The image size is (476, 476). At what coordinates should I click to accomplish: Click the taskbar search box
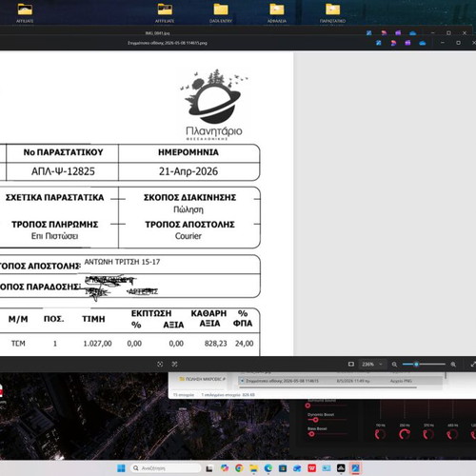tap(166, 468)
